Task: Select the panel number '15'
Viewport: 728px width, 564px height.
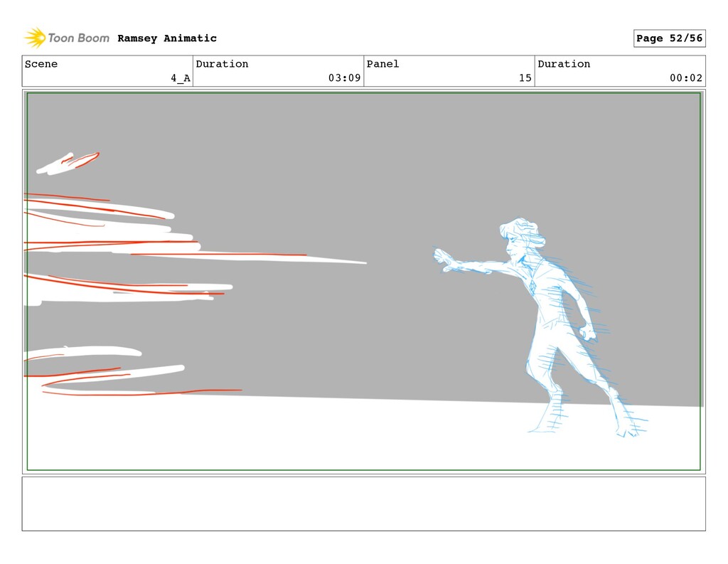Action: point(525,78)
